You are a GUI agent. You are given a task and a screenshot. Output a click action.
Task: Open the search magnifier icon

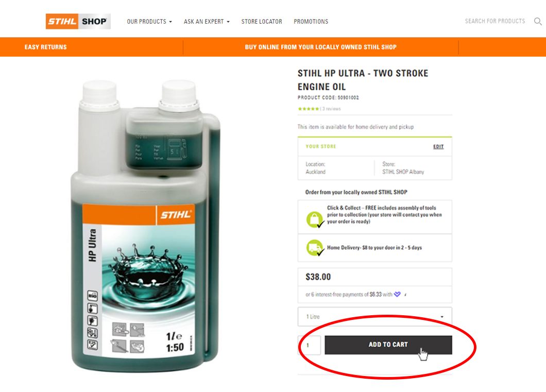(x=538, y=22)
